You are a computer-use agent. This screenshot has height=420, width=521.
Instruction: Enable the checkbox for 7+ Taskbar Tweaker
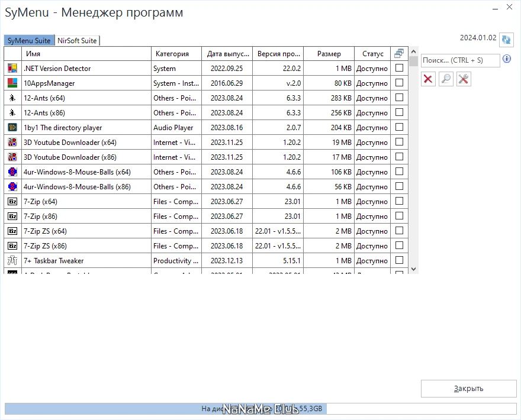(x=399, y=260)
